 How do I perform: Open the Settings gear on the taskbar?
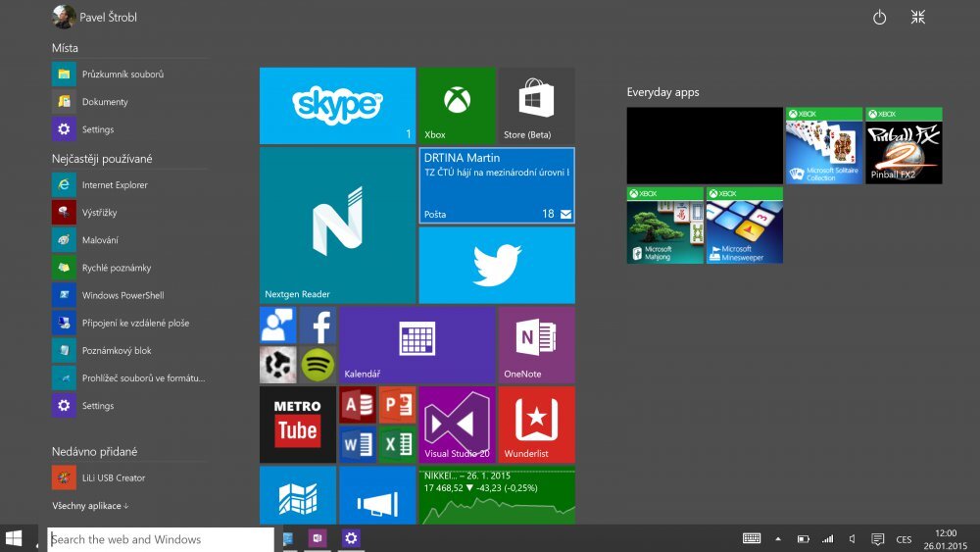(x=351, y=538)
